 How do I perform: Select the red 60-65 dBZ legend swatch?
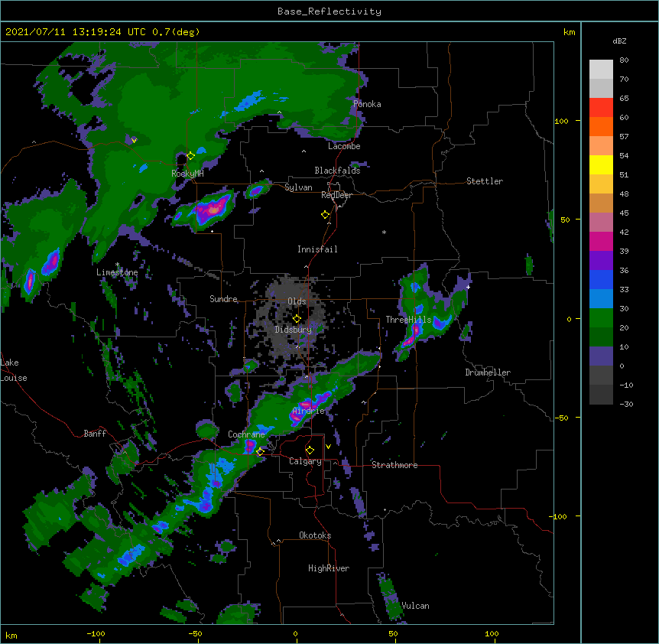click(x=601, y=107)
